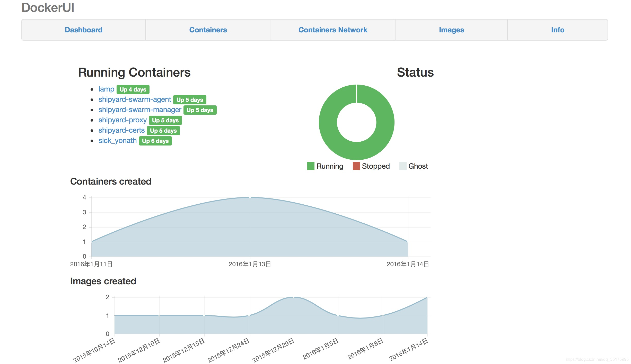Click the grey Ghost legend swatch
The image size is (631, 364).
403,166
